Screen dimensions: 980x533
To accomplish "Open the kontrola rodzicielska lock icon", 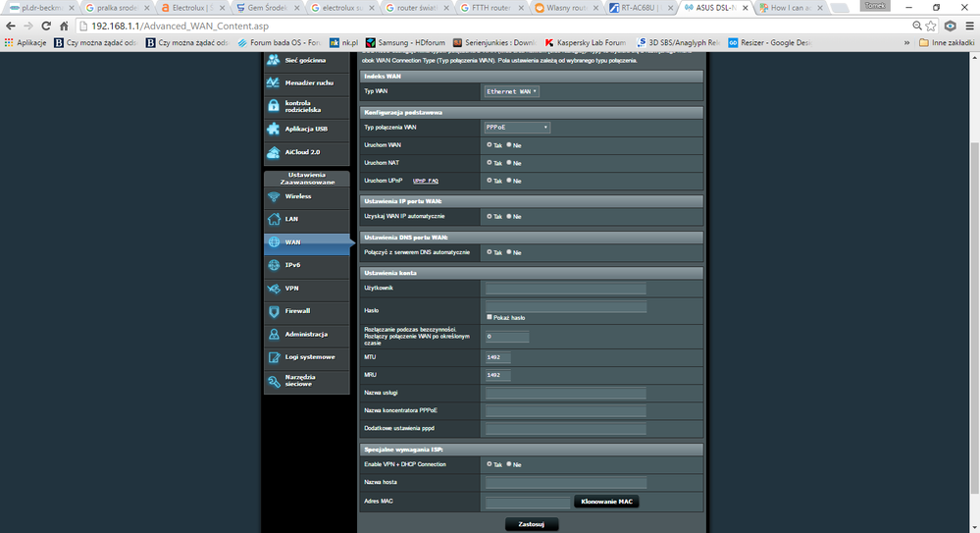I will (x=274, y=106).
